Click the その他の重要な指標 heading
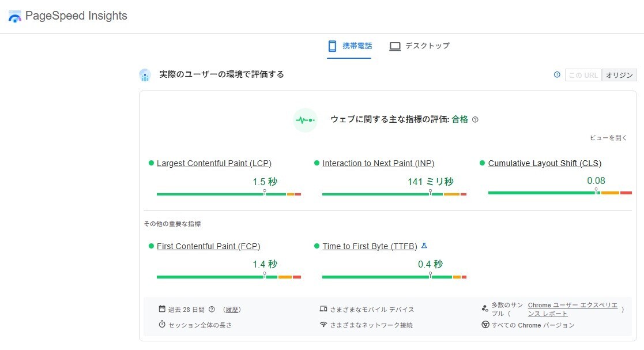The height and width of the screenshot is (350, 644). (172, 224)
